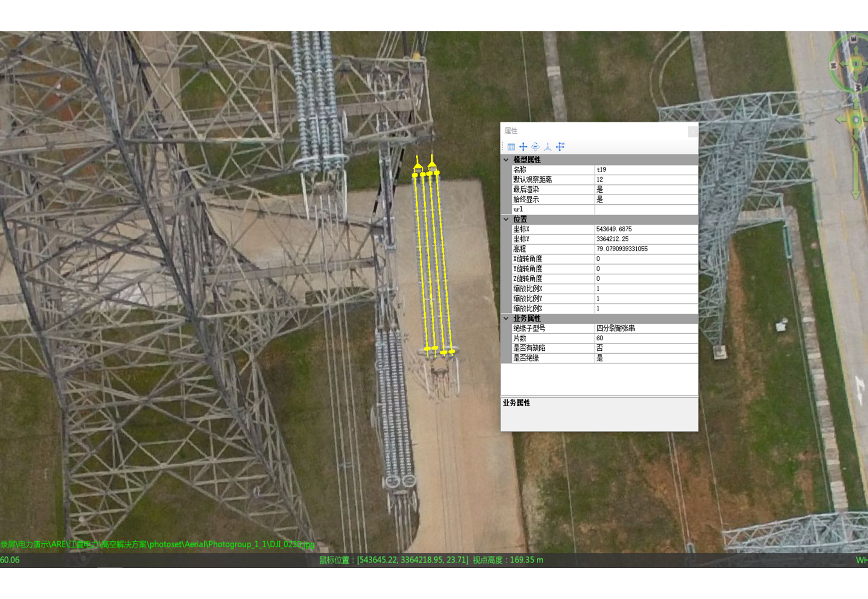Close the 属性 properties panel
The image size is (868, 599).
pyautogui.click(x=693, y=131)
